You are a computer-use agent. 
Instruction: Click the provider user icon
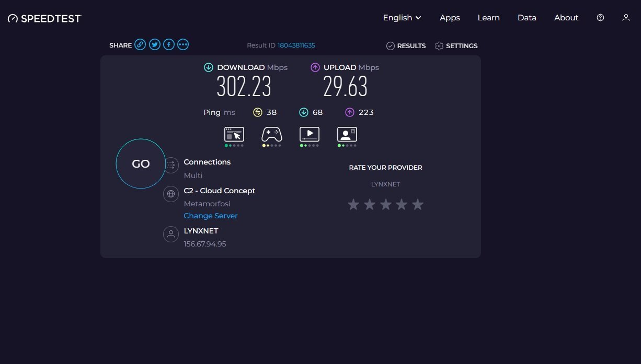[x=170, y=234]
